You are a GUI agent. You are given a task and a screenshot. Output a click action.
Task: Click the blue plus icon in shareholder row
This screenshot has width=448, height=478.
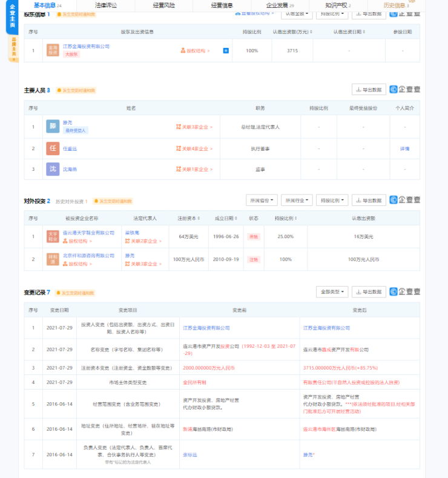click(225, 51)
